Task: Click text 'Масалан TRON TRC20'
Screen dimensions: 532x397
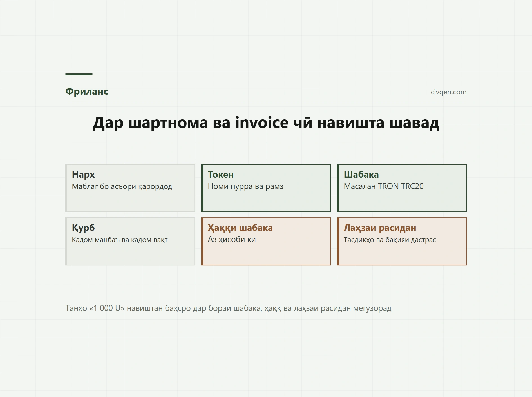Action: (x=383, y=186)
